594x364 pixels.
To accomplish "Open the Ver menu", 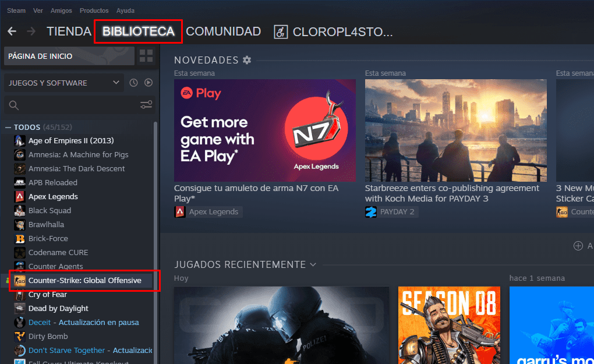I will click(38, 10).
